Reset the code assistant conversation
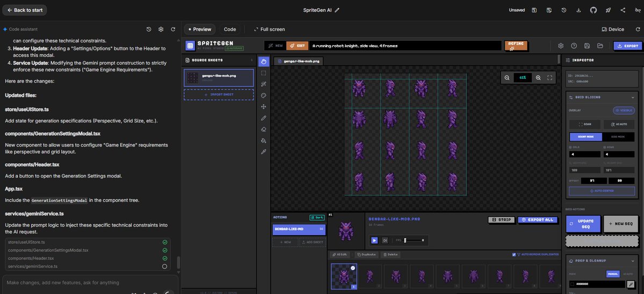Viewport: 644px width, 294px height. [x=173, y=30]
